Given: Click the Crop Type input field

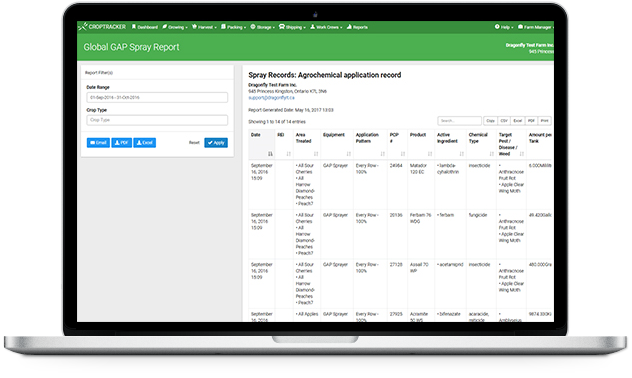Looking at the screenshot, I should click(x=157, y=120).
